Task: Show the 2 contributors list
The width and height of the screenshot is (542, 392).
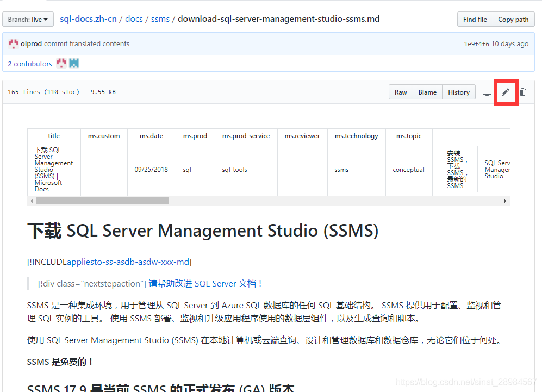Action: [30, 64]
